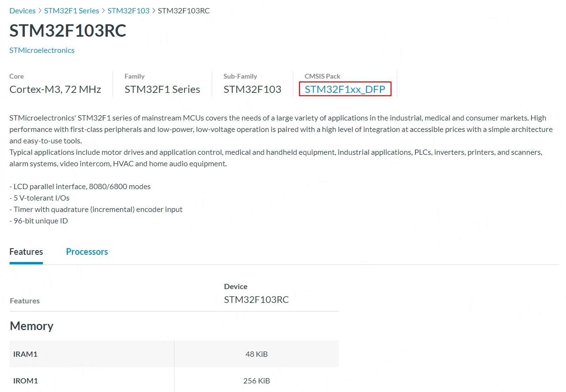The image size is (566, 392).
Task: Switch to the Processors tab
Action: pyautogui.click(x=87, y=251)
